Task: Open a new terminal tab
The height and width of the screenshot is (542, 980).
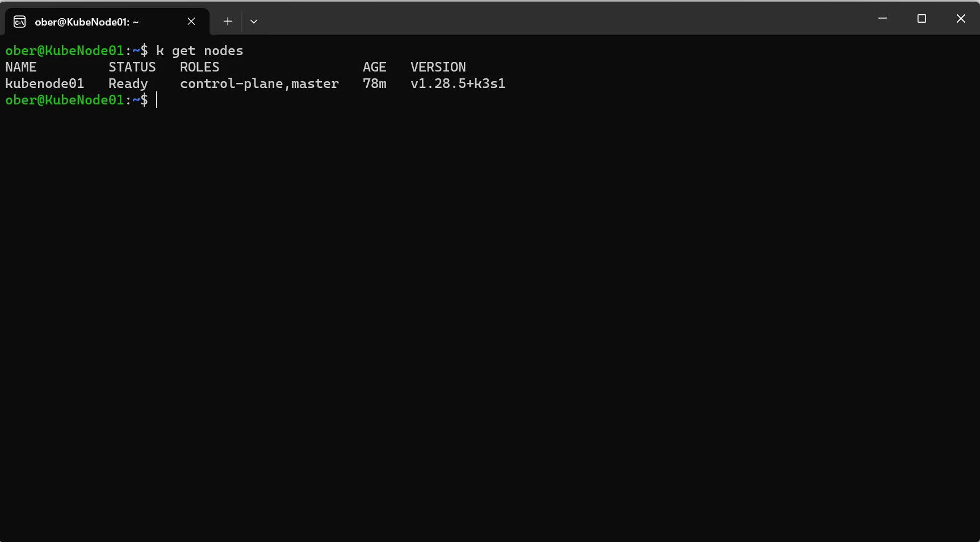Action: 228,22
